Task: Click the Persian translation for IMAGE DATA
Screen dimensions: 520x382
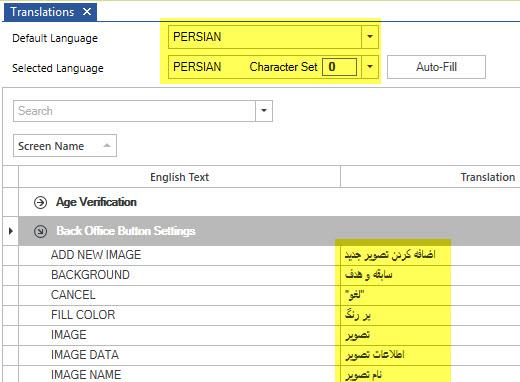Action: click(375, 355)
